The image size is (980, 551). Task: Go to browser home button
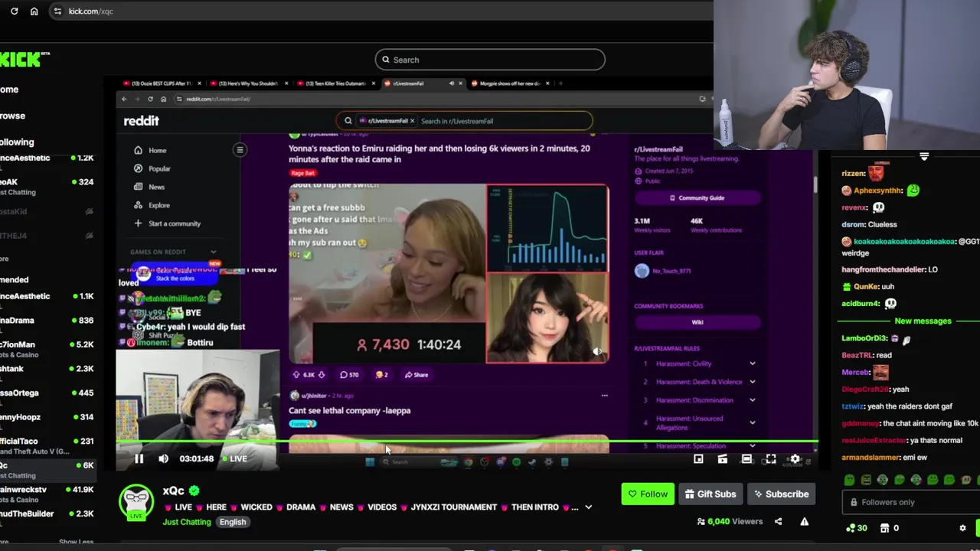coord(34,11)
